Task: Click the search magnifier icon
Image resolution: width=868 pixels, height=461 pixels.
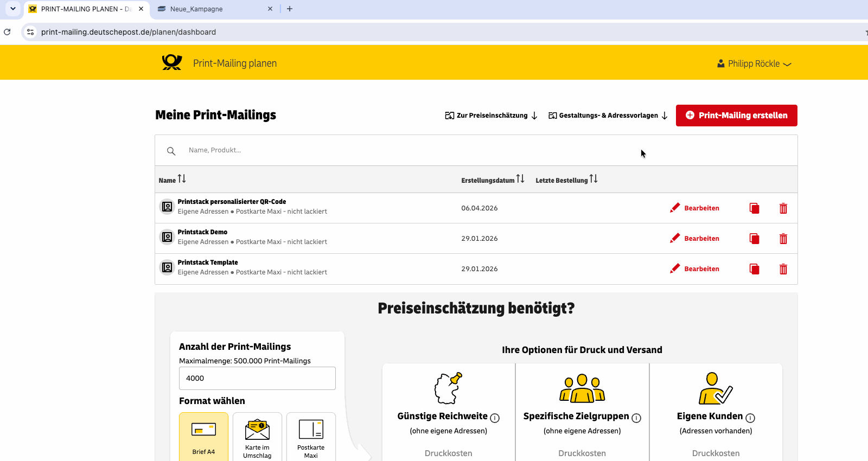Action: [171, 151]
